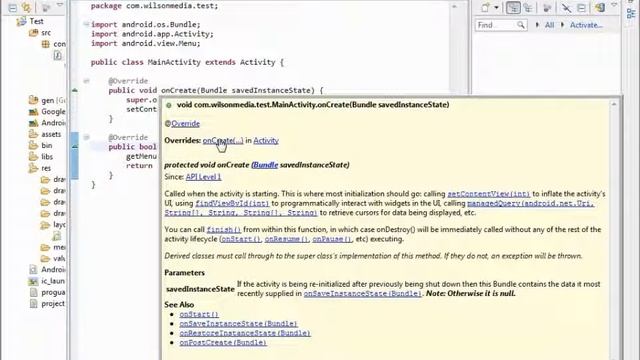Expand the arrow before All

coord(537,25)
